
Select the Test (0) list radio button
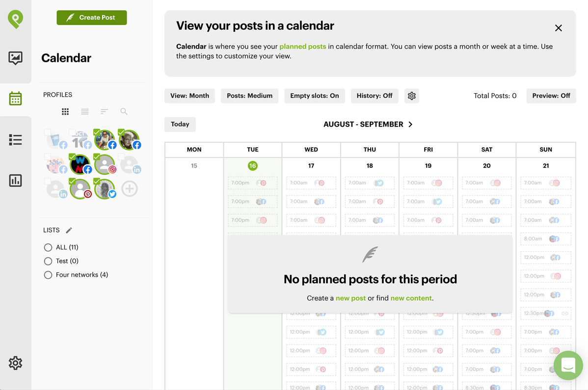click(x=48, y=261)
